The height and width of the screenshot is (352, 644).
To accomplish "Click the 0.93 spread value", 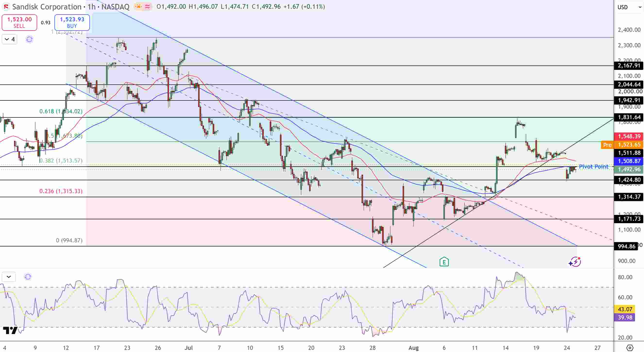I will click(46, 23).
